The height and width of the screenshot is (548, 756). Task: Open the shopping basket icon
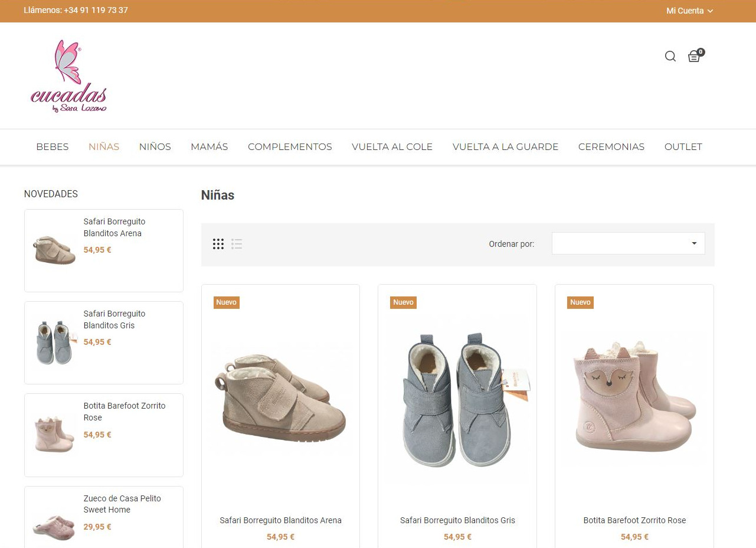click(x=695, y=57)
